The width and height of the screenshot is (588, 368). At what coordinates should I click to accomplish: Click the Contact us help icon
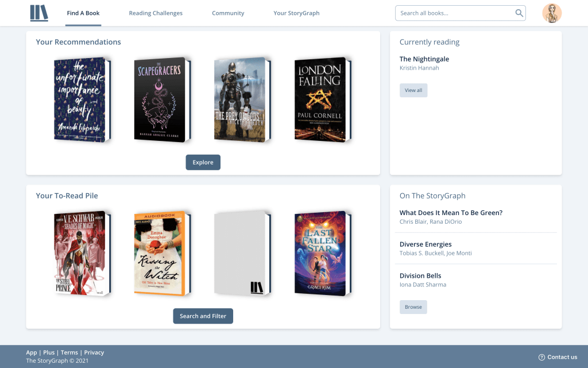(541, 357)
